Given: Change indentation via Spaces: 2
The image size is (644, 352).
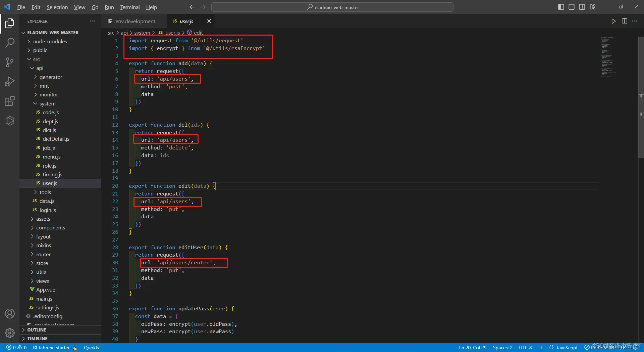Looking at the screenshot, I should 502,348.
